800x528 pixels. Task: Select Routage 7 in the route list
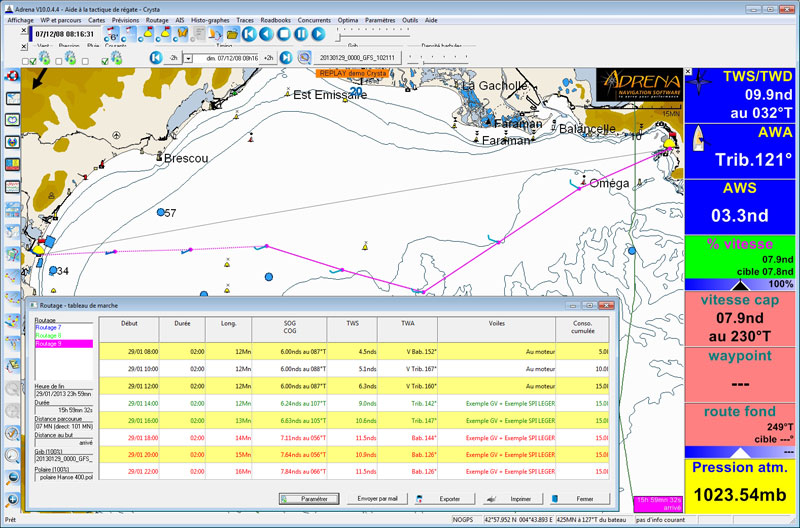pyautogui.click(x=48, y=328)
